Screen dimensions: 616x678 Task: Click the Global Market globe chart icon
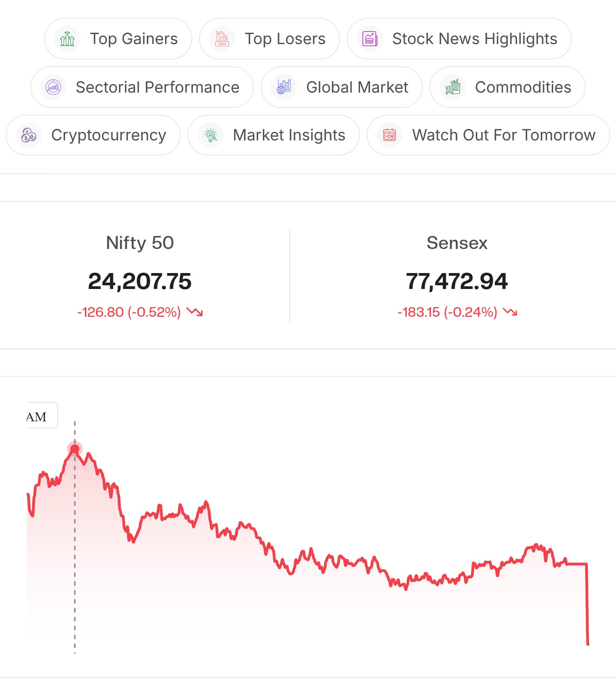point(284,87)
